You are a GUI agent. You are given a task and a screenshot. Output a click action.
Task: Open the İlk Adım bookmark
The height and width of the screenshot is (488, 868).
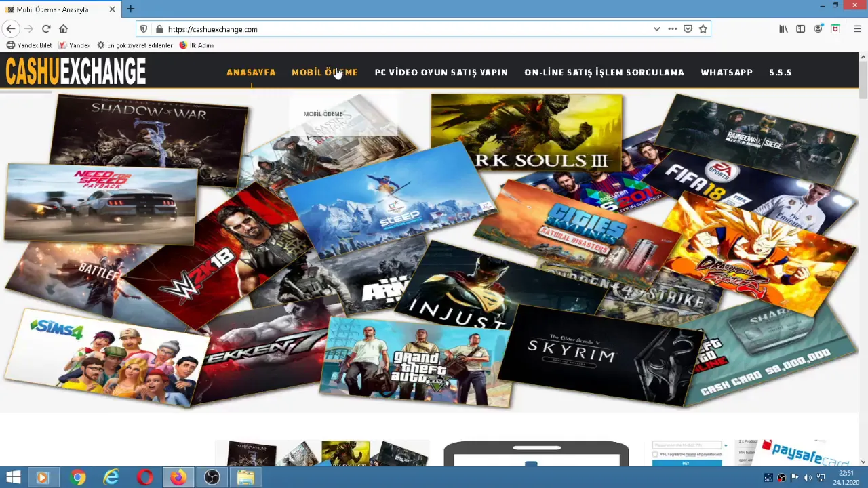(197, 45)
